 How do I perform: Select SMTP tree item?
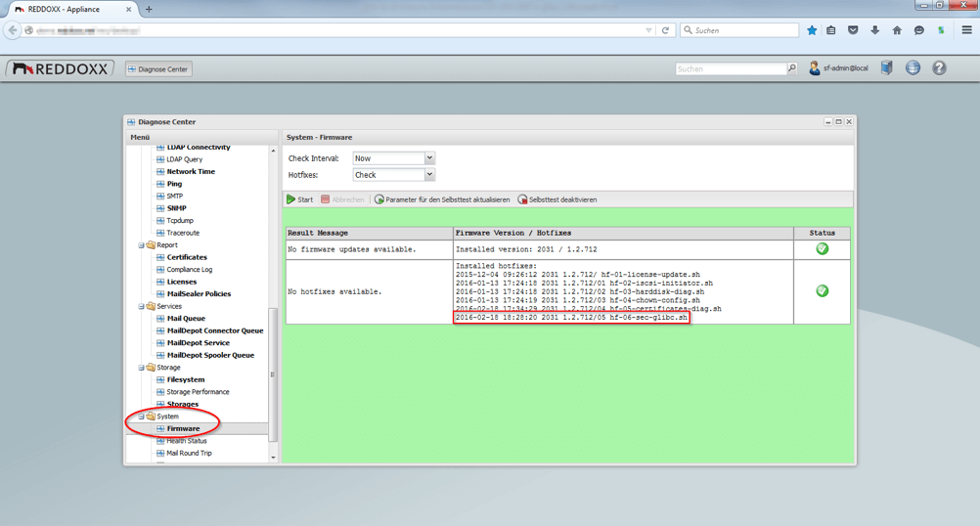coord(174,197)
